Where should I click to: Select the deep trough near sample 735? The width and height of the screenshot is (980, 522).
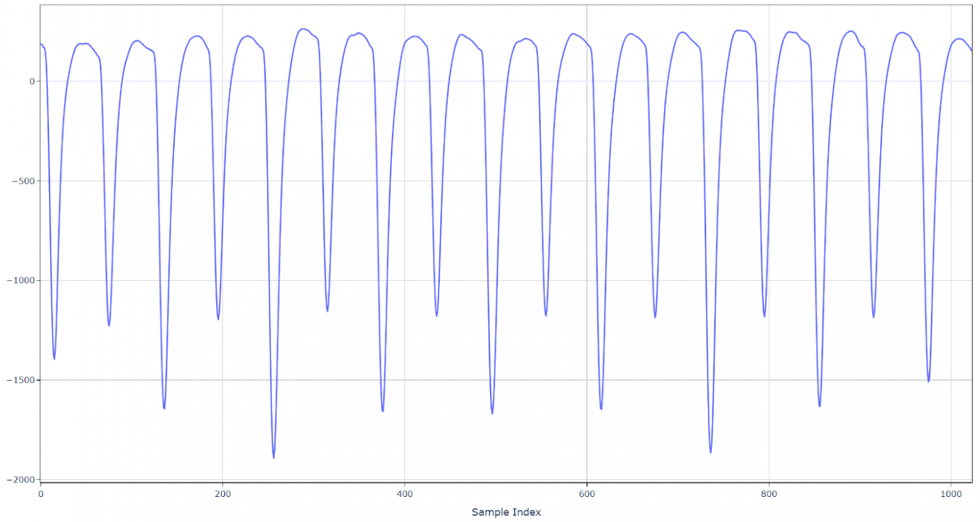710,452
